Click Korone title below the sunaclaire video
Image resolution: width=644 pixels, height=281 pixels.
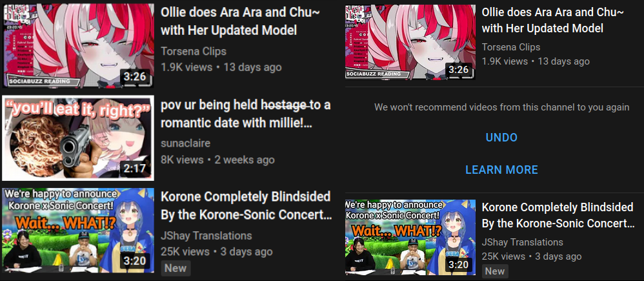click(x=246, y=205)
